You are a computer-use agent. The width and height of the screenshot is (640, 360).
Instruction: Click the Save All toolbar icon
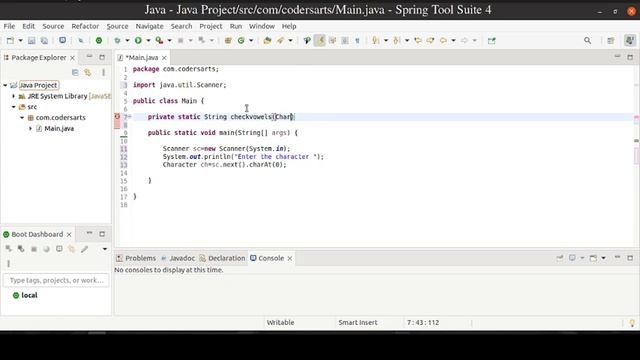tap(44, 40)
